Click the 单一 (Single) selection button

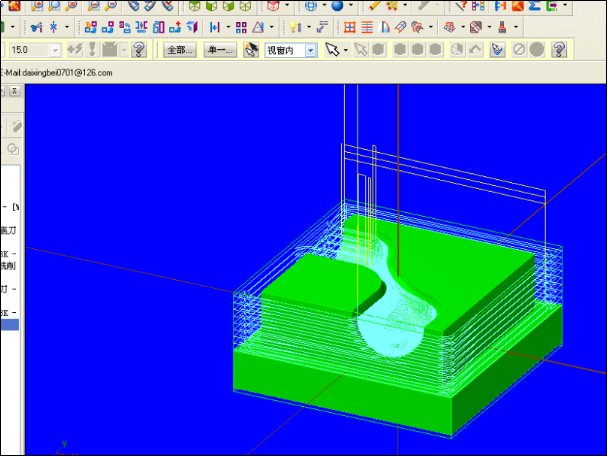point(220,49)
